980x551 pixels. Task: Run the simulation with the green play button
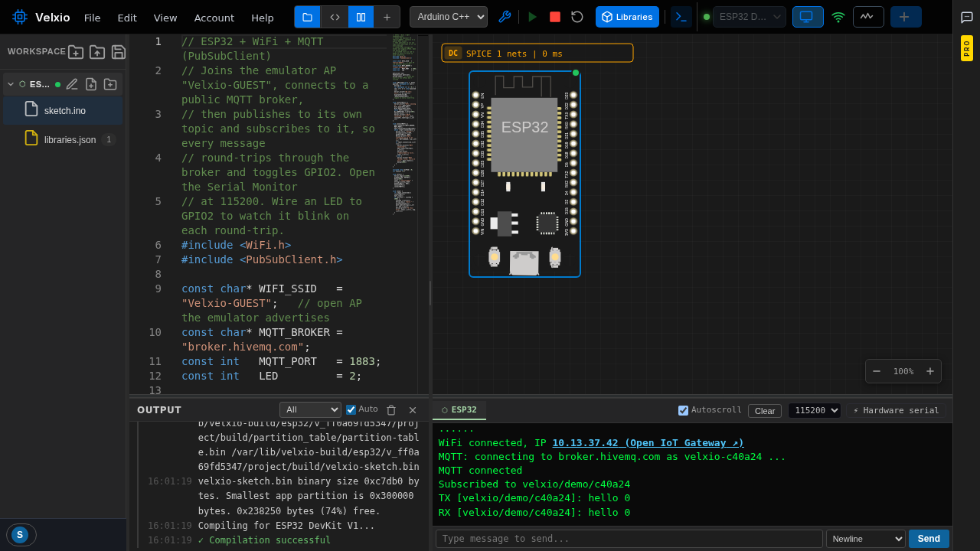(x=533, y=17)
